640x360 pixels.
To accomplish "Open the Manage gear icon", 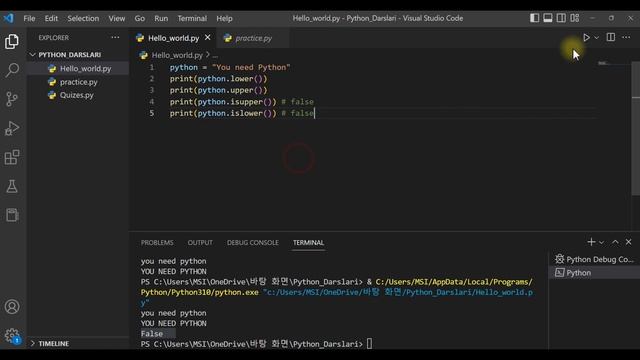I will coord(12,336).
